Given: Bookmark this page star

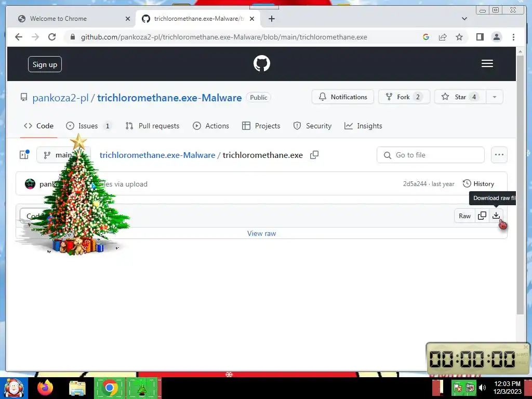Looking at the screenshot, I should coord(459,37).
